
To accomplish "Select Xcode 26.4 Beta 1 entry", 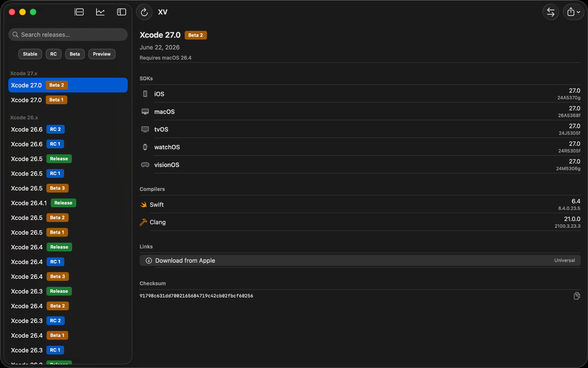I will (68, 335).
